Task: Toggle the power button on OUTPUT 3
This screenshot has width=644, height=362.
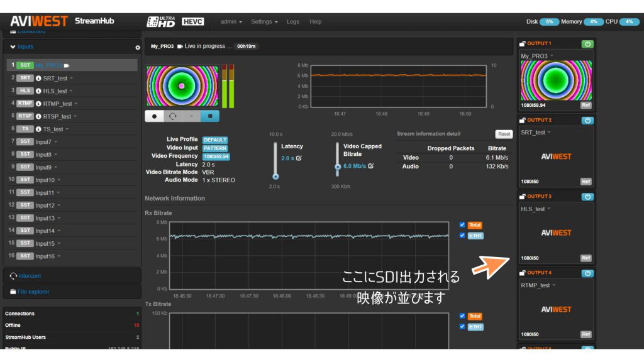Action: (587, 197)
